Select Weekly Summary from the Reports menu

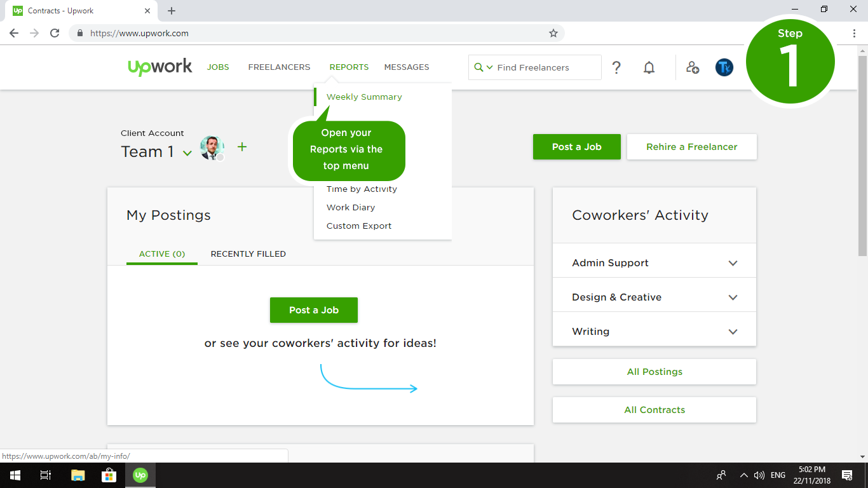point(364,97)
